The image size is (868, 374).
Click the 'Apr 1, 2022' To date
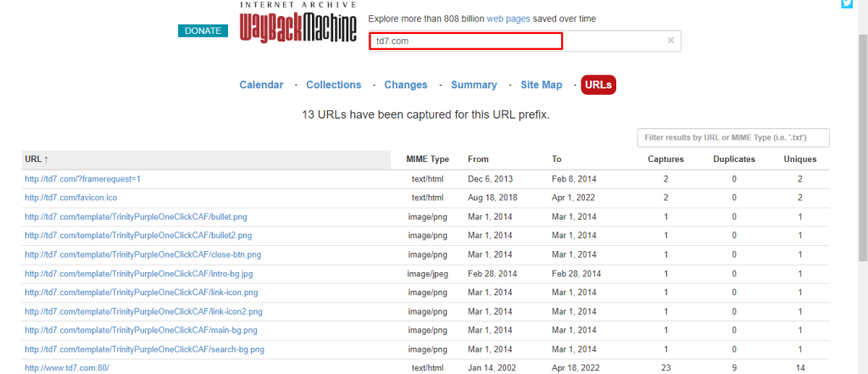click(x=574, y=198)
